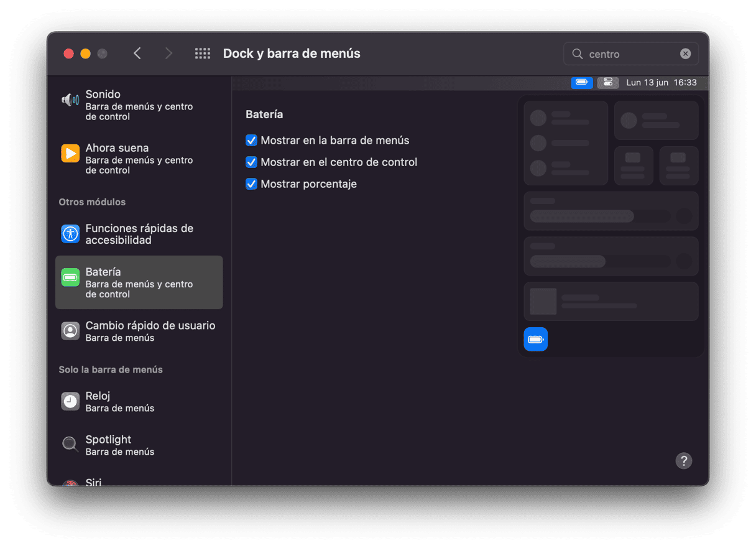The width and height of the screenshot is (756, 548).
Task: Click the Spotlight magnifying glass icon
Action: click(70, 445)
